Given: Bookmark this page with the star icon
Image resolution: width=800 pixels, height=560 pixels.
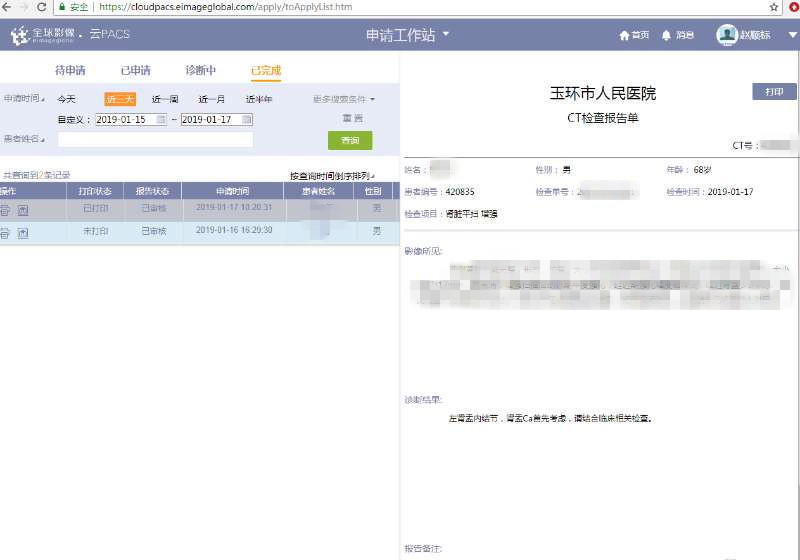Looking at the screenshot, I should point(773,7).
